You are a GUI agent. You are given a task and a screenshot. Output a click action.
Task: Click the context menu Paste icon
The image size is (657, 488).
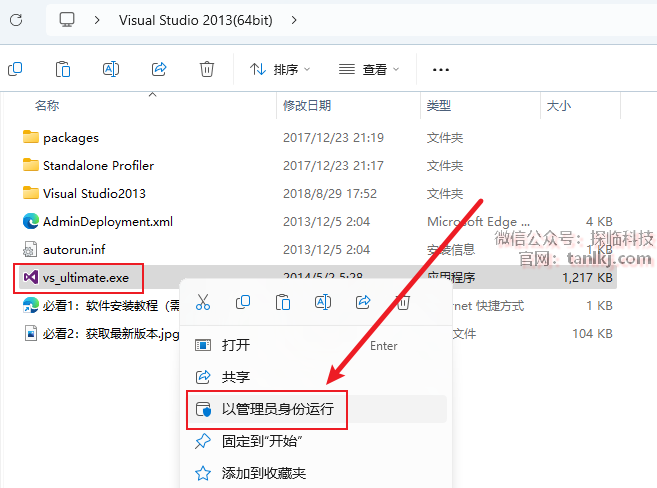[283, 302]
